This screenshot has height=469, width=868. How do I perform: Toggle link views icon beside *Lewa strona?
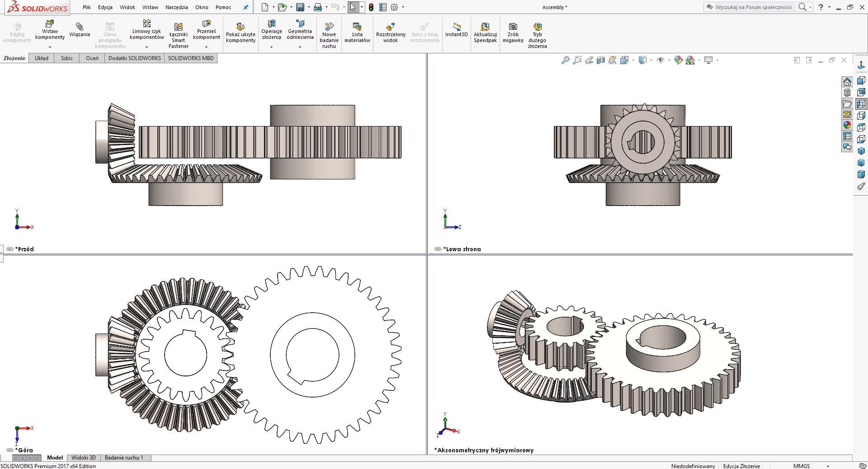pyautogui.click(x=438, y=249)
